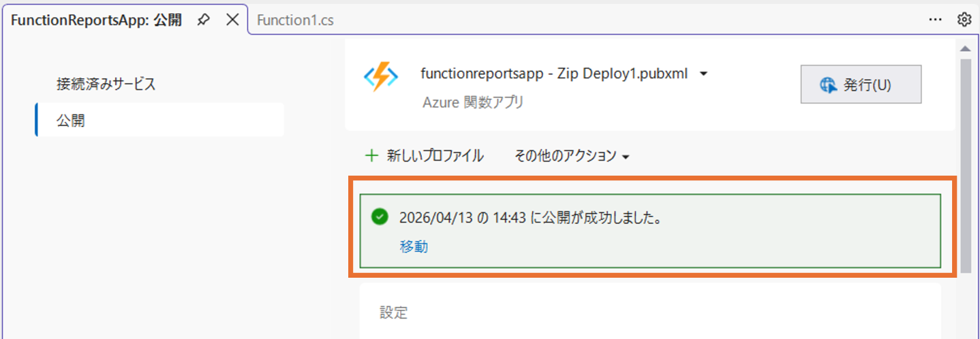Switch to the Function1.cs tab
This screenshot has width=980, height=339.
[295, 20]
